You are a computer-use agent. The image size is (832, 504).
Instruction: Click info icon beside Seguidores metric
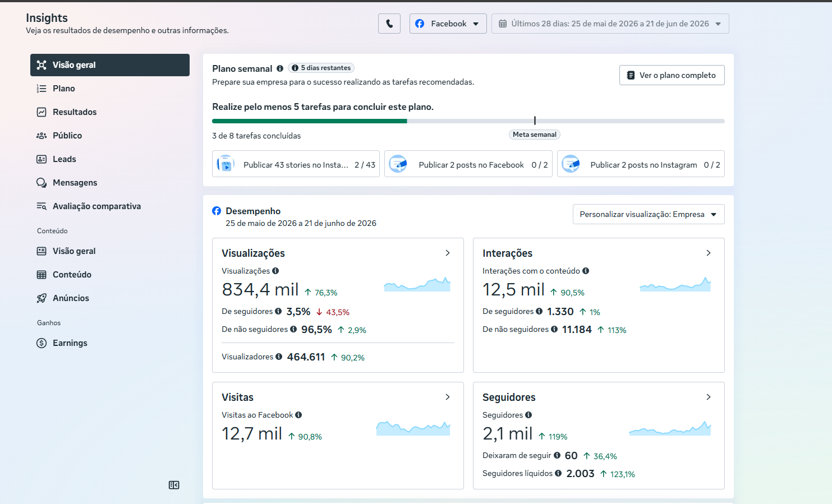[x=528, y=415]
